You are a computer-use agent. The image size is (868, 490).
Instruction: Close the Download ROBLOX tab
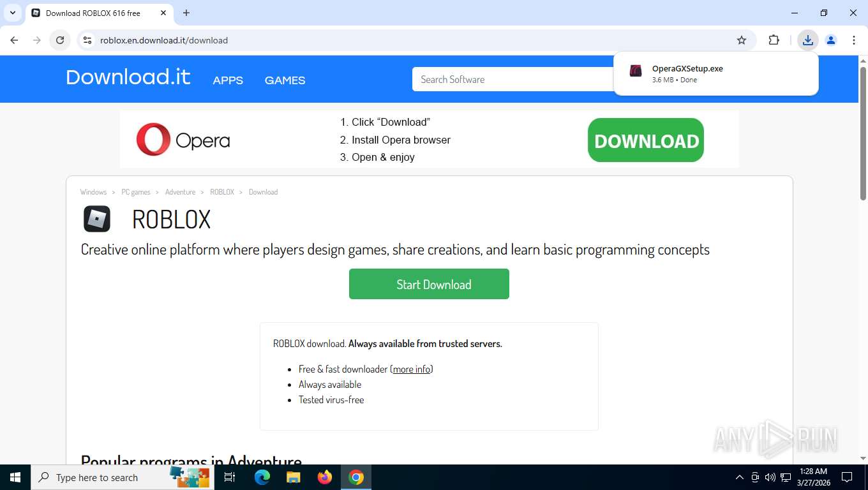(x=163, y=13)
